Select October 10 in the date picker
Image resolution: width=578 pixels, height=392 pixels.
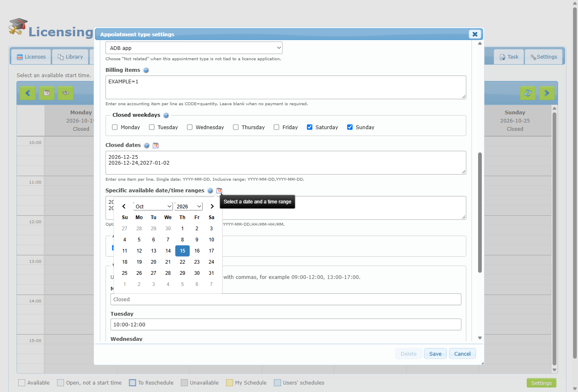click(211, 240)
